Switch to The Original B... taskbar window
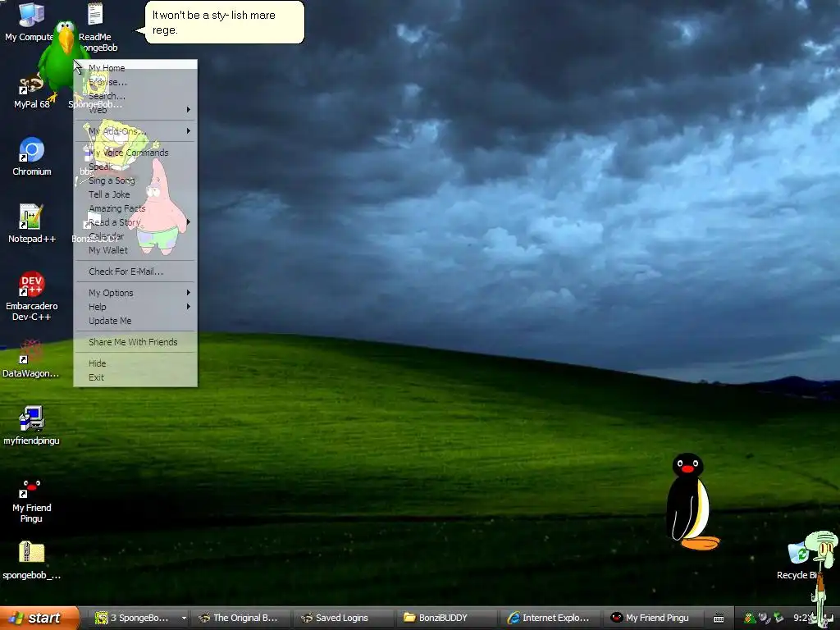The width and height of the screenshot is (840, 630). [x=240, y=618]
